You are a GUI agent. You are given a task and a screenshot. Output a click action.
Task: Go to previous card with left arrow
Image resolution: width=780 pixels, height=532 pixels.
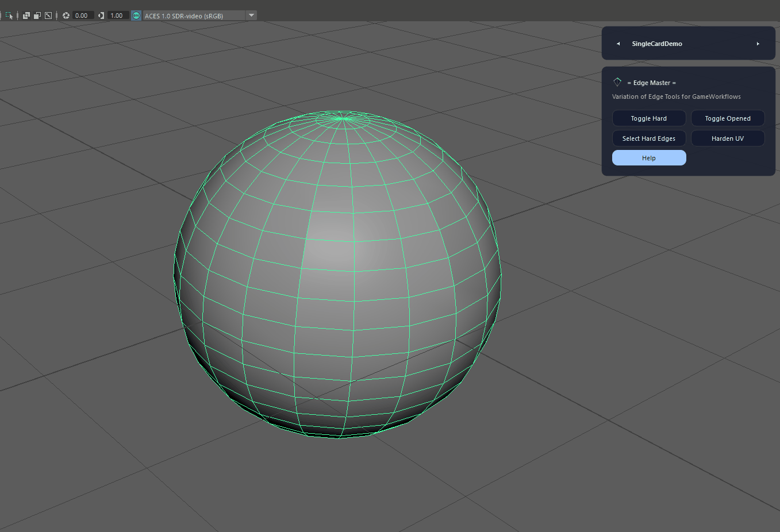pyautogui.click(x=618, y=44)
